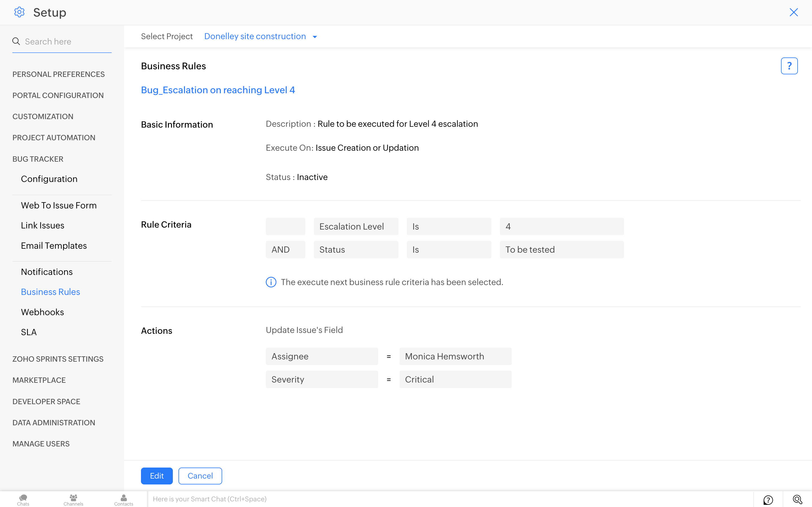Open the SLA menu item
This screenshot has width=812, height=507.
click(28, 332)
